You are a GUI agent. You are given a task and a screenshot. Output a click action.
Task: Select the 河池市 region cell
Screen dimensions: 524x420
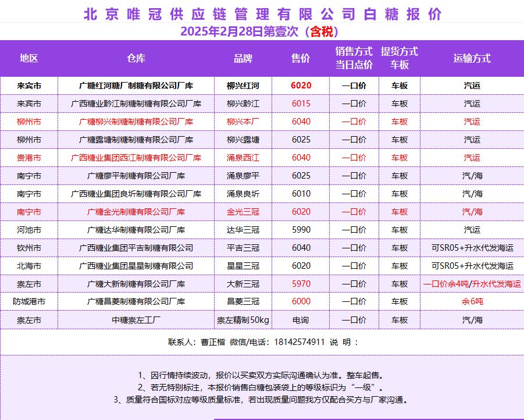[28, 230]
